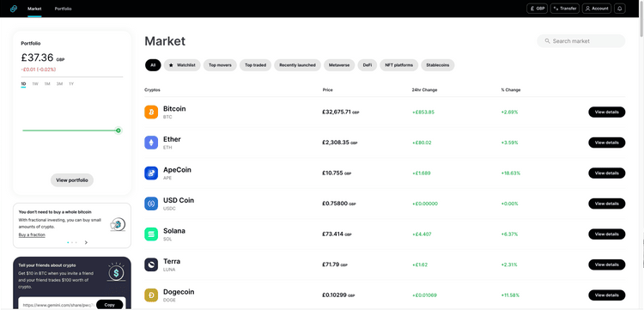Switch to the Market tab
The width and height of the screenshot is (644, 310).
click(x=34, y=9)
